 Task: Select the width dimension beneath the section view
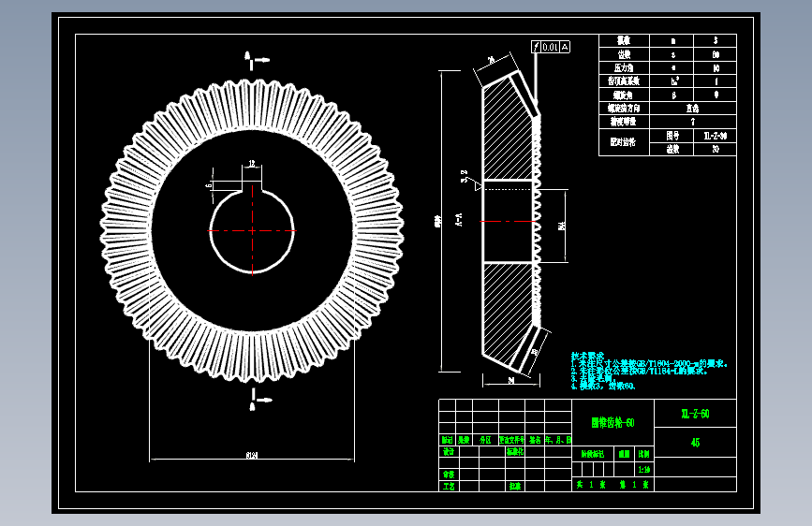click(x=511, y=381)
